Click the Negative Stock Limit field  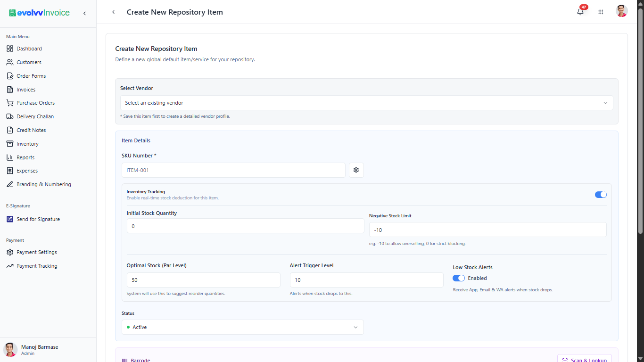(487, 230)
